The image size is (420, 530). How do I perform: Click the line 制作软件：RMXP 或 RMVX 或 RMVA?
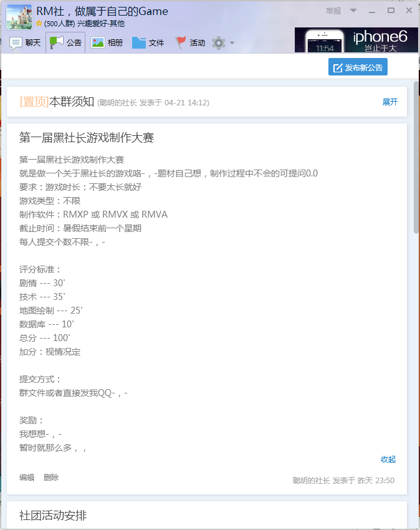[93, 214]
